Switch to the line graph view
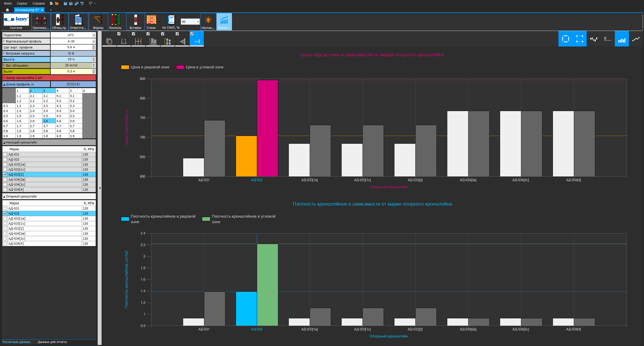This screenshot has width=644, height=346. tap(636, 39)
